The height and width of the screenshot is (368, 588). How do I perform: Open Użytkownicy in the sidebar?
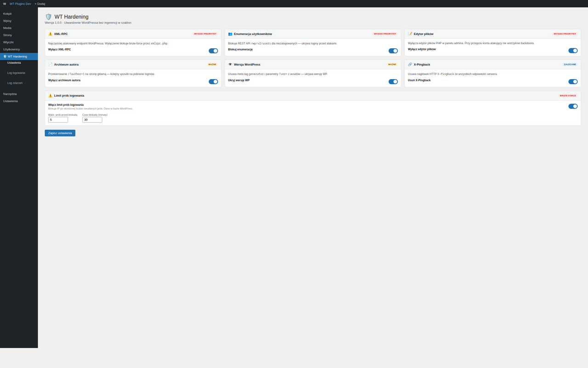(19, 49)
